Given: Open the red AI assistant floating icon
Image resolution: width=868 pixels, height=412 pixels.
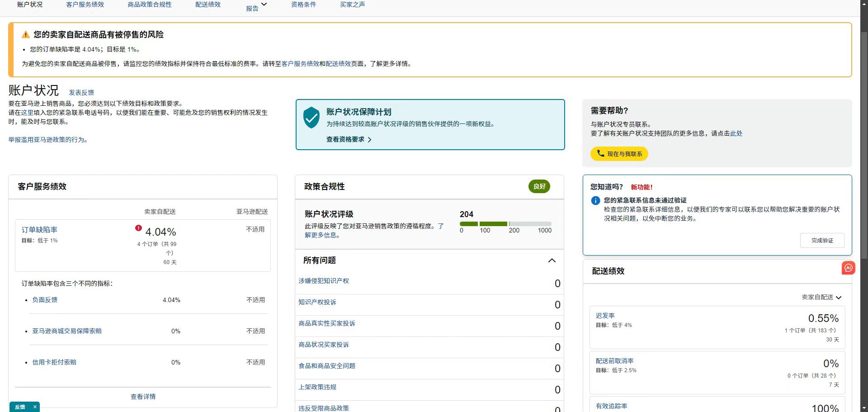Looking at the screenshot, I should tap(848, 268).
